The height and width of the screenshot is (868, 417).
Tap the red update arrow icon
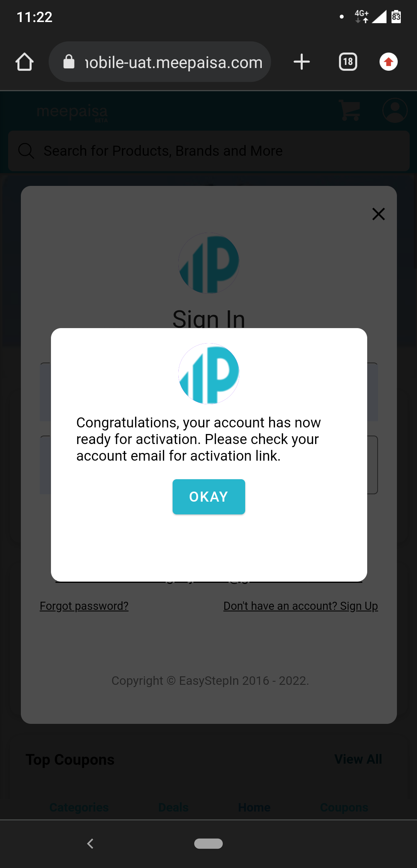pos(388,62)
